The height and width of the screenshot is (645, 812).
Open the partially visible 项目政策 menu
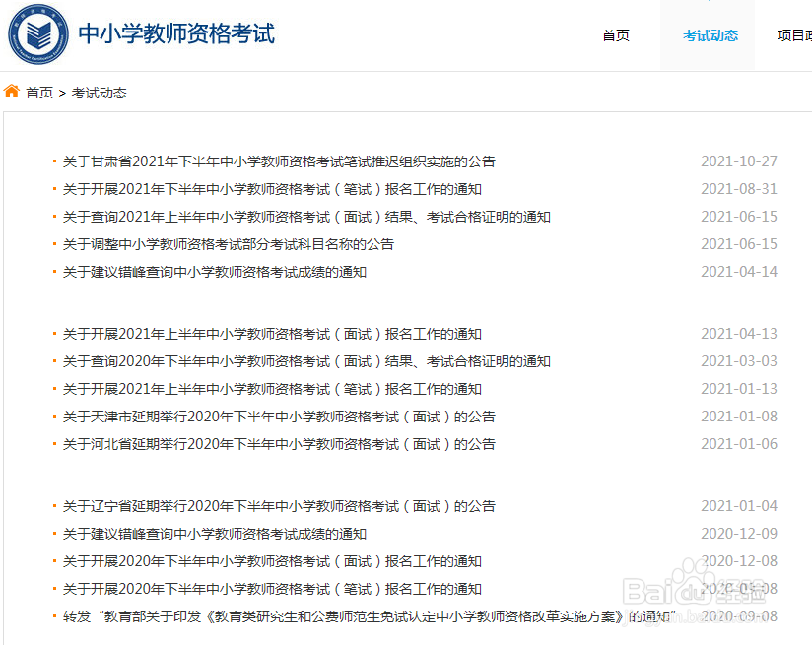coord(794,35)
